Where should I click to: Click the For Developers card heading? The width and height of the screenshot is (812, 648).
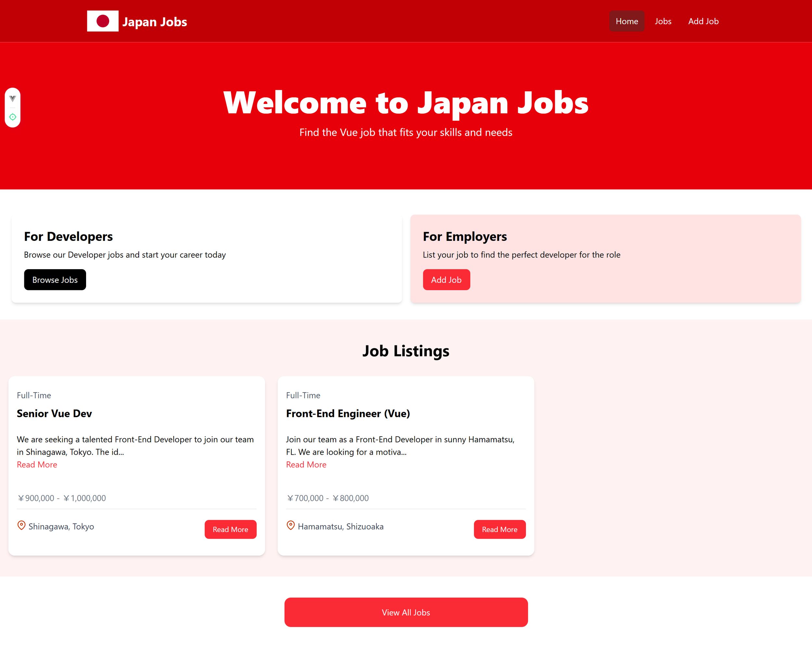click(x=68, y=236)
